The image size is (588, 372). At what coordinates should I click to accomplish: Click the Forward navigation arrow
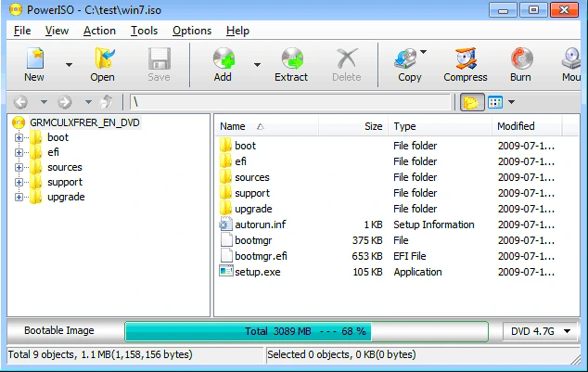pyautogui.click(x=65, y=102)
